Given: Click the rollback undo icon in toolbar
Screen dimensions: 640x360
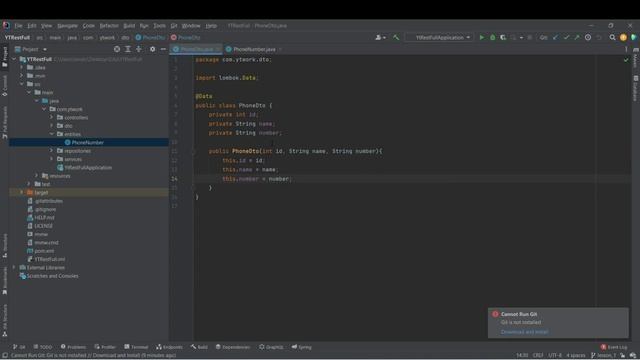Looking at the screenshot, I should click(x=599, y=38).
